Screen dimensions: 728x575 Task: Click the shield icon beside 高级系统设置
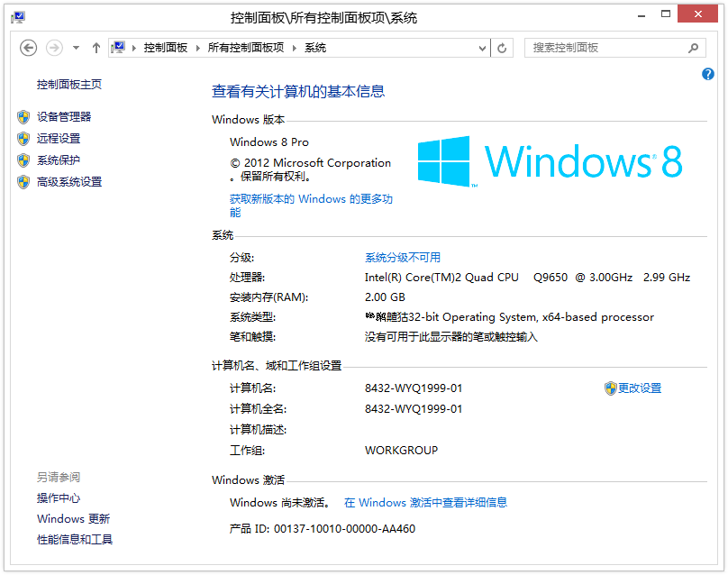click(23, 182)
